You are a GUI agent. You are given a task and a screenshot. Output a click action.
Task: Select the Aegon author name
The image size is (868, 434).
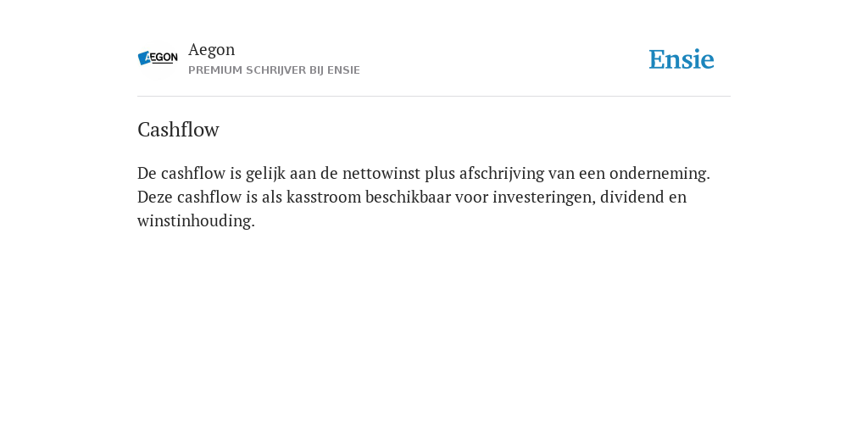(211, 49)
